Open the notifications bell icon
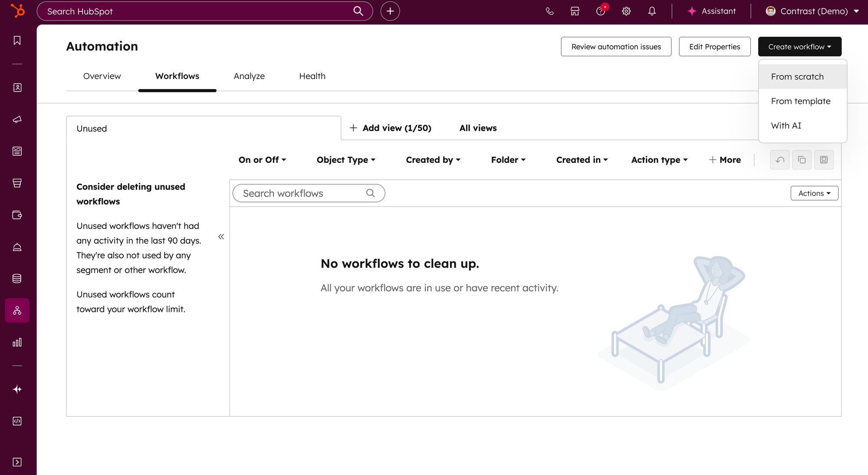868x475 pixels. [x=651, y=11]
